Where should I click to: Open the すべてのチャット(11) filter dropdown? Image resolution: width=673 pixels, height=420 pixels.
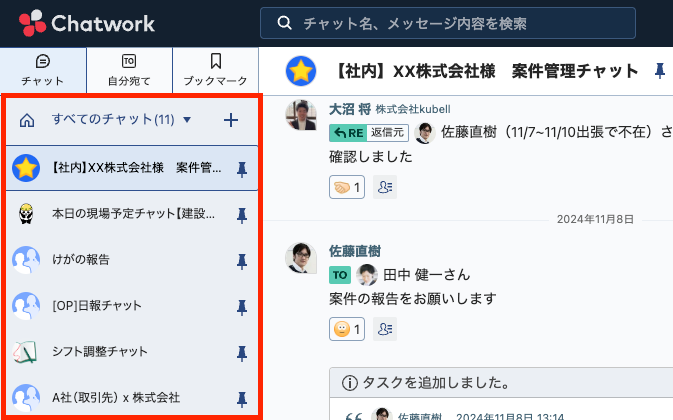coord(121,119)
